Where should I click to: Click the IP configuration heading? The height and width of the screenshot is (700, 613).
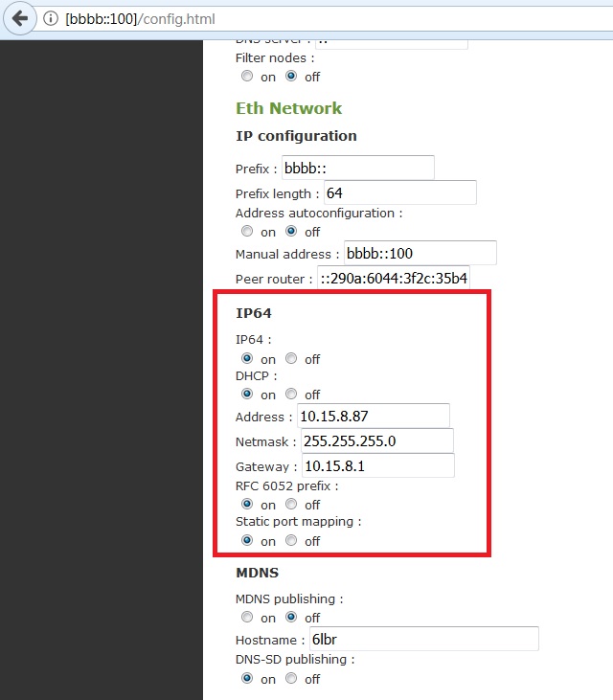coord(296,136)
